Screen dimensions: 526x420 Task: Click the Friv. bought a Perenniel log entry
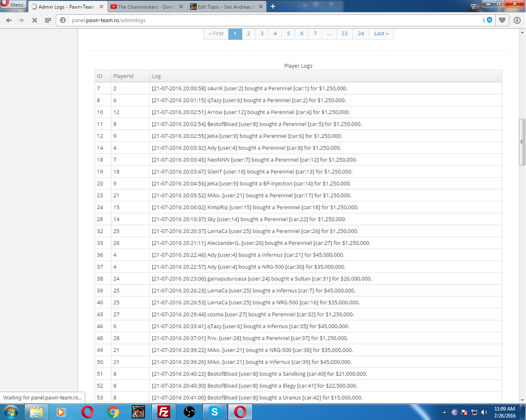(250, 338)
